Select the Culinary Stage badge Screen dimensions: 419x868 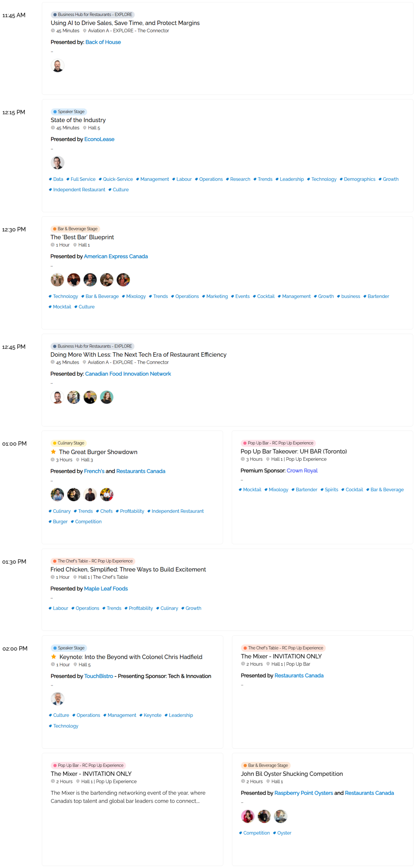pos(68,443)
